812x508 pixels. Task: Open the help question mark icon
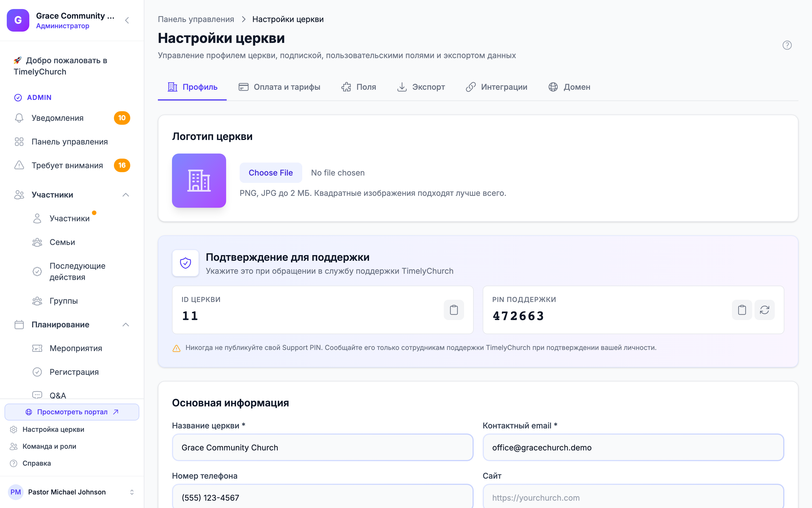click(787, 45)
